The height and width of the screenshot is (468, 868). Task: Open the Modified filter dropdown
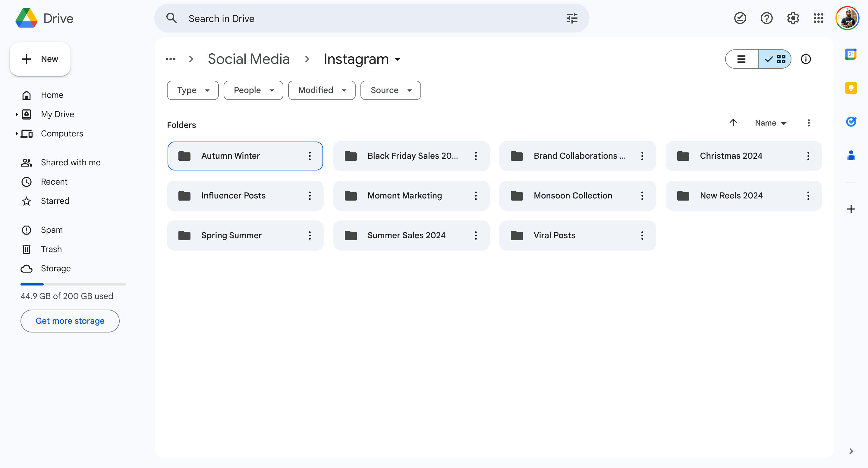click(322, 90)
